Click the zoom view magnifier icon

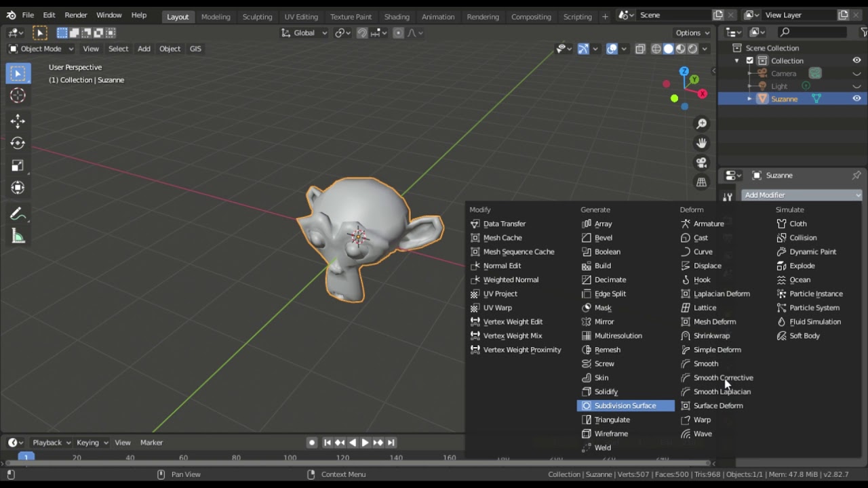point(701,123)
